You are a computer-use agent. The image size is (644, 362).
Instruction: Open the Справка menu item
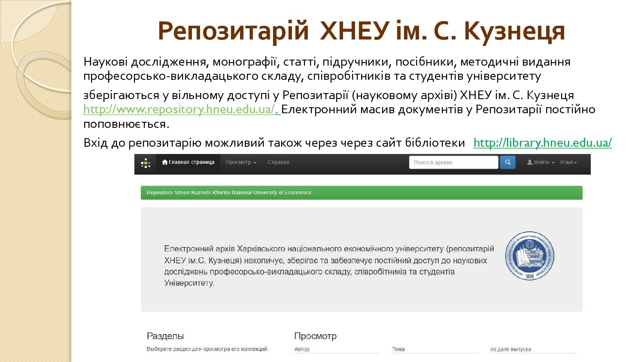click(278, 163)
